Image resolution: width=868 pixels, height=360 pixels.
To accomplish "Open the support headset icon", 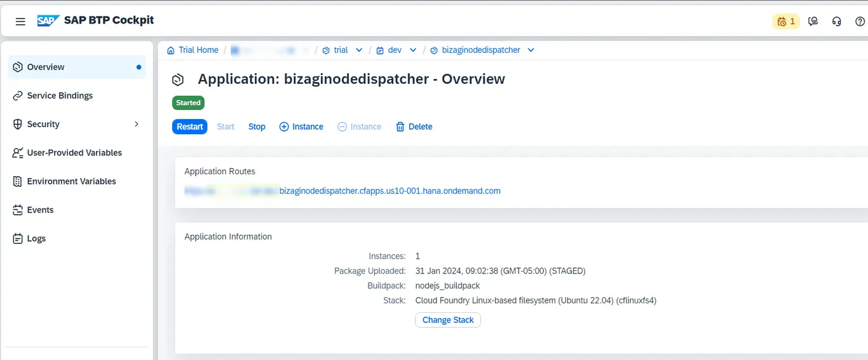I will pos(836,22).
